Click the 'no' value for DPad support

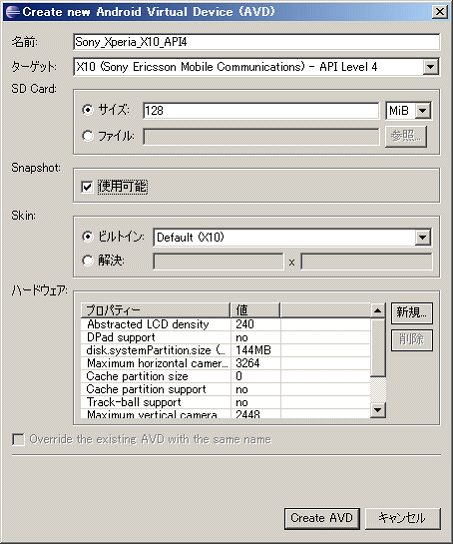point(242,337)
